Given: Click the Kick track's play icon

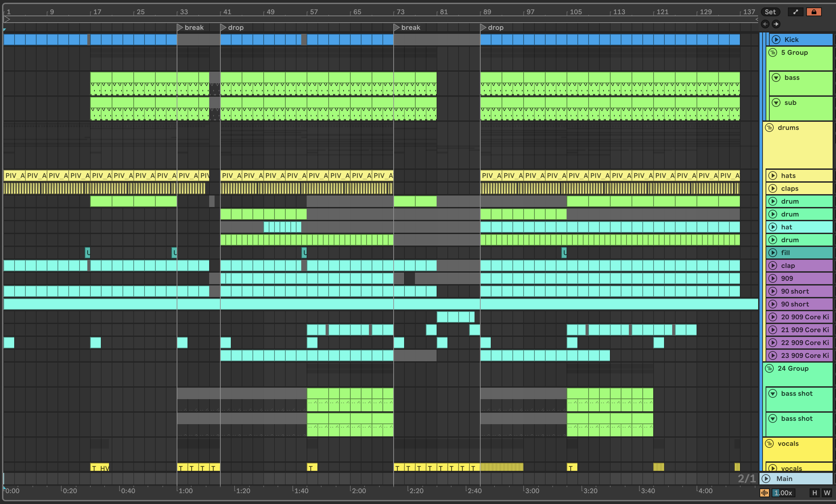Looking at the screenshot, I should point(776,40).
